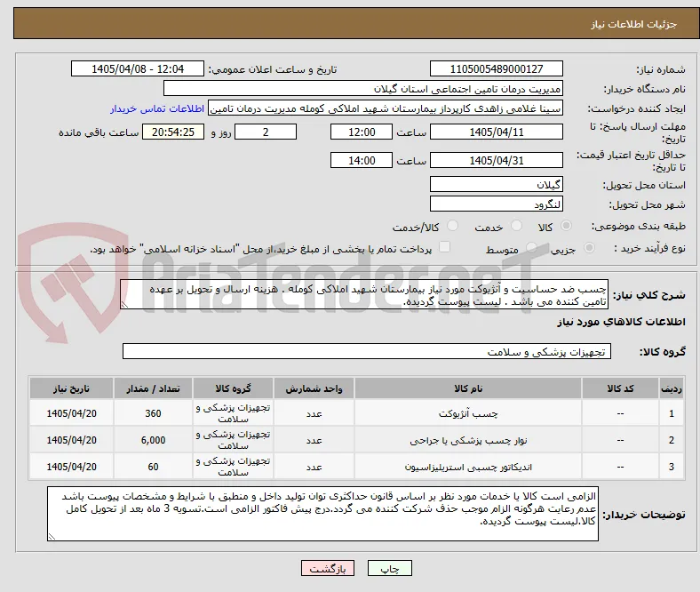Viewport: 700px width, 592px height.
Task: Click the item name نوار چسب پزشکی یا جراحی
Action: 468,441
